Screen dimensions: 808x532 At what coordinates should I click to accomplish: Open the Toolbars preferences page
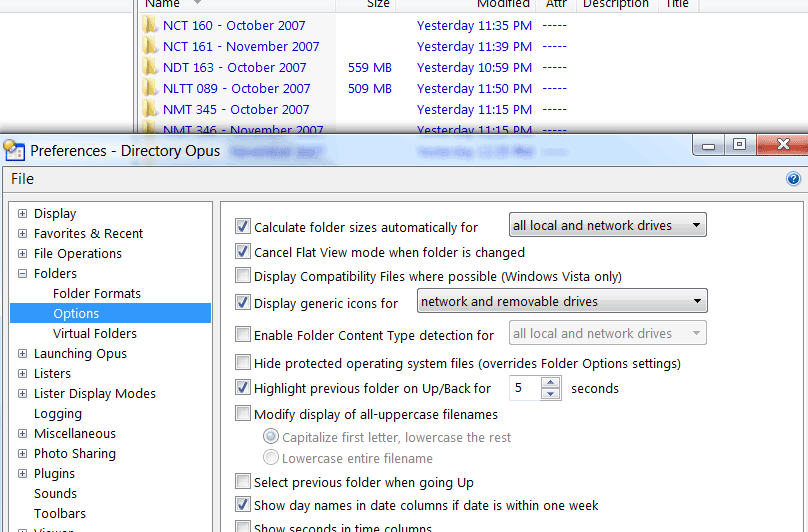pyautogui.click(x=60, y=514)
